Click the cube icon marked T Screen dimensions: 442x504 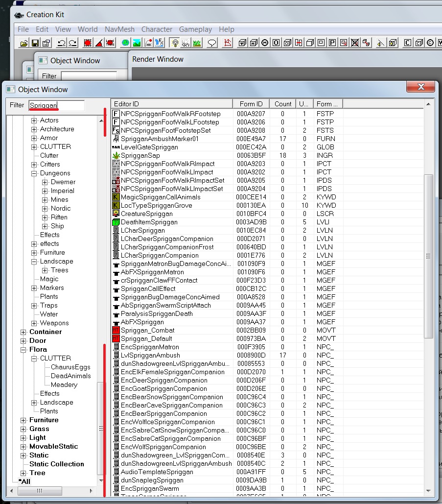(x=242, y=43)
